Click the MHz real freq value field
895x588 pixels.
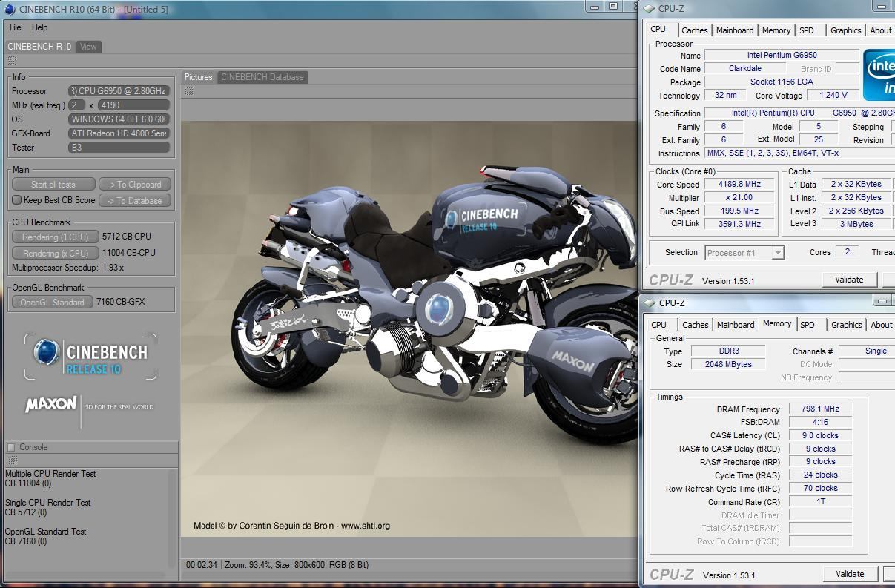tap(134, 105)
